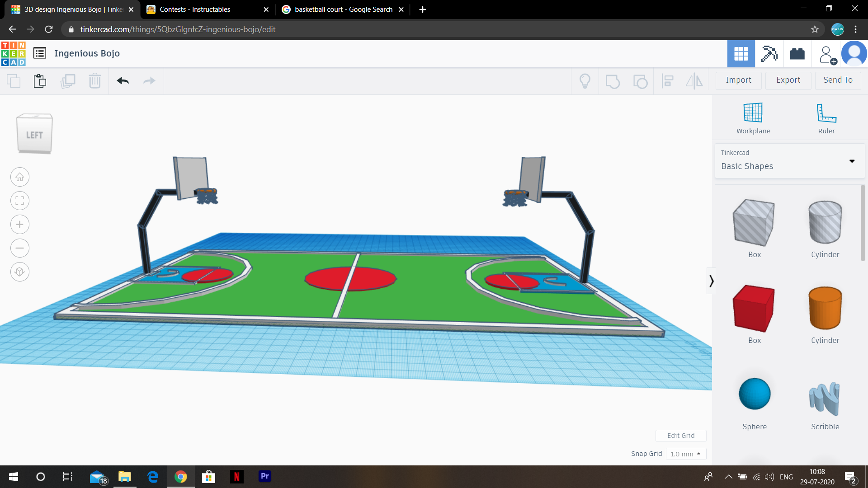
Task: Select the blue Sphere shape
Action: 754,394
